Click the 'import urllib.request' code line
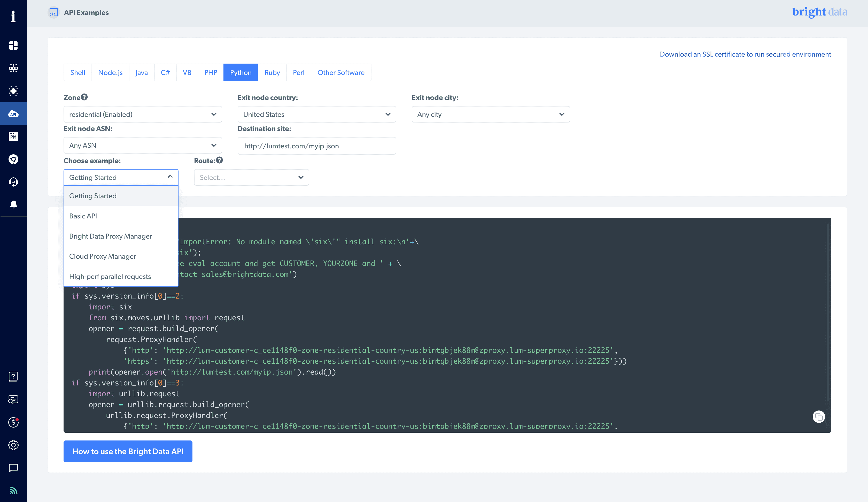Screen dimensions: 868x502 pyautogui.click(x=134, y=394)
